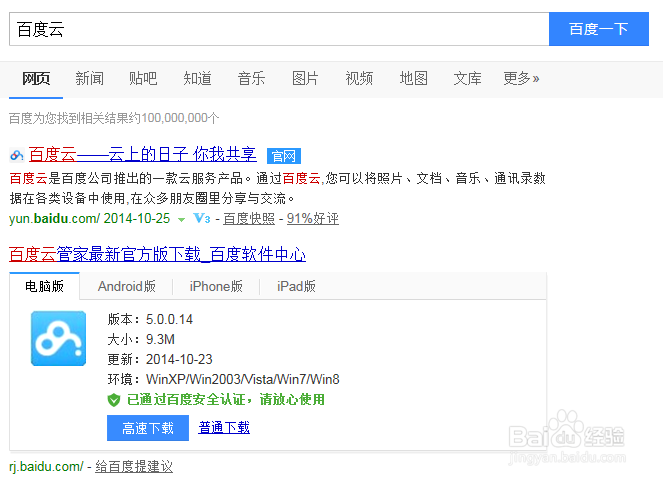Viewport: 663px width, 481px height.
Task: Open the 文库 tab
Action: click(x=467, y=79)
